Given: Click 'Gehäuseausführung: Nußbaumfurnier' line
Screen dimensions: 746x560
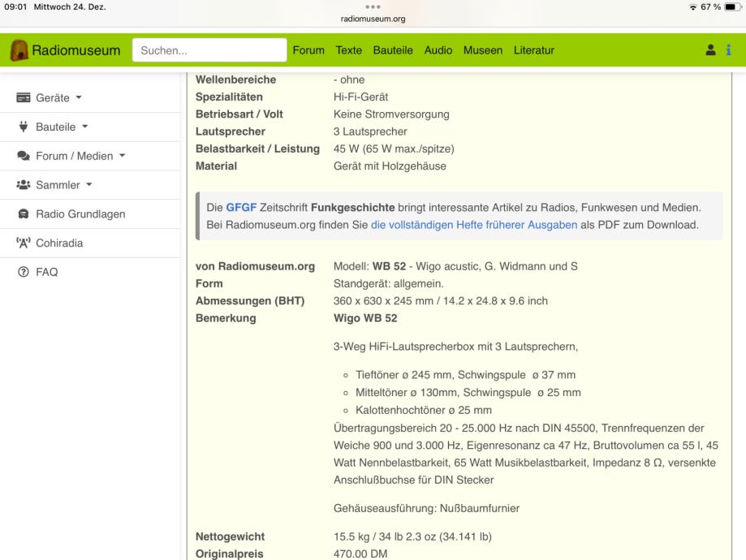Looking at the screenshot, I should coord(427,508).
